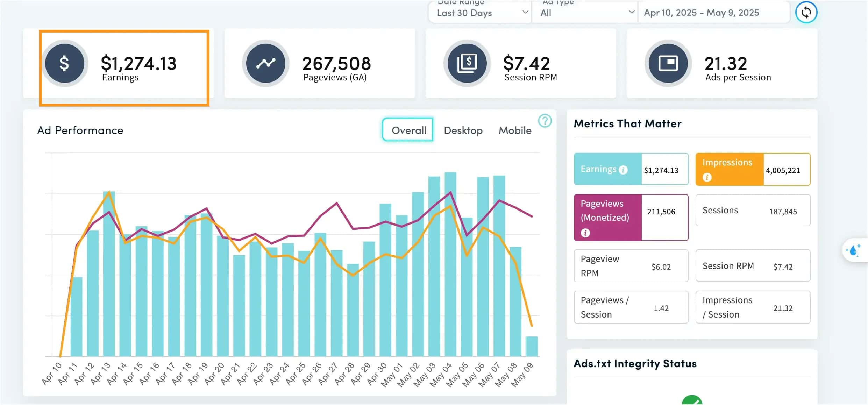Click info icon under Pageviews (Monetized)
Screen dimensions: 868x405
click(585, 233)
